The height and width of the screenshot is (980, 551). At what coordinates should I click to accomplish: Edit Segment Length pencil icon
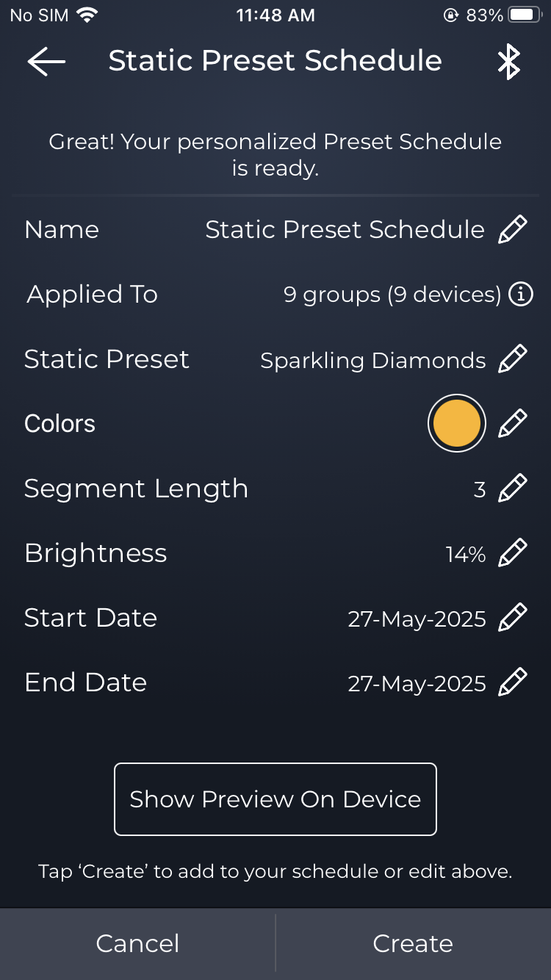(x=513, y=489)
